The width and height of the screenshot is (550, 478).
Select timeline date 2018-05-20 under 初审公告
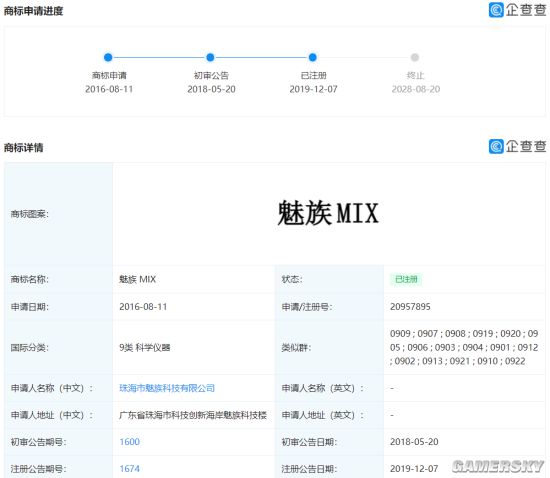211,89
